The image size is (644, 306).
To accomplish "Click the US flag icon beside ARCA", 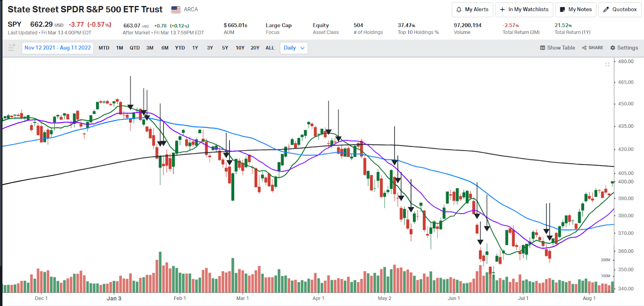I will point(176,9).
